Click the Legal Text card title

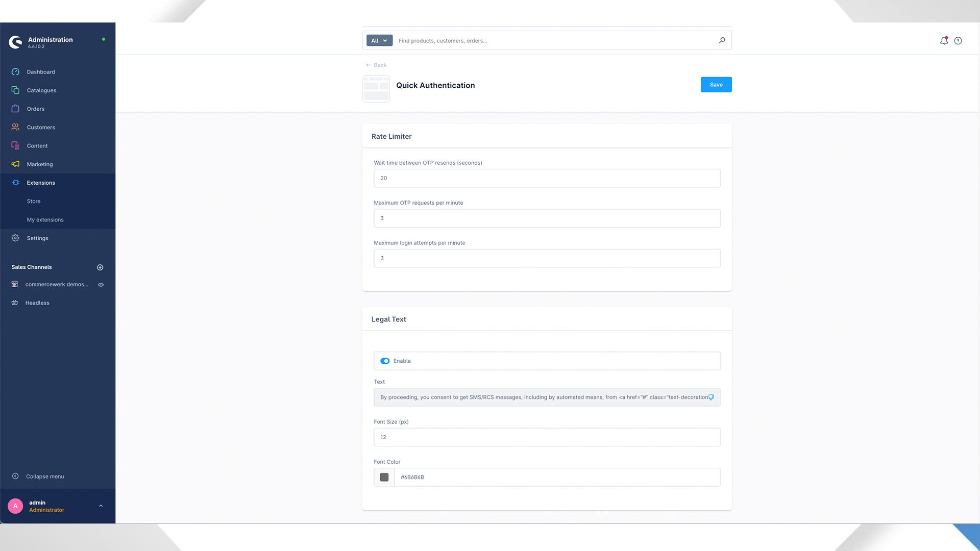point(389,319)
